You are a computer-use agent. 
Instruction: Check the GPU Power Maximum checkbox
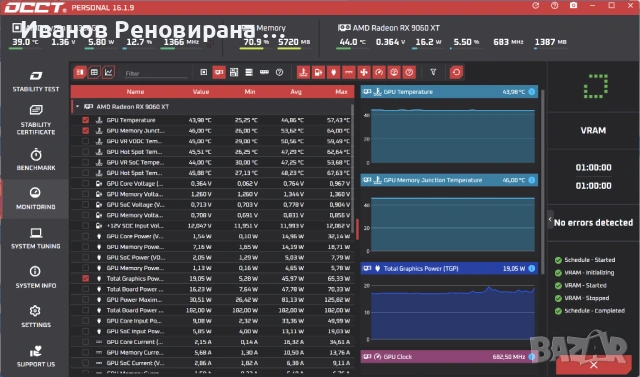click(85, 299)
